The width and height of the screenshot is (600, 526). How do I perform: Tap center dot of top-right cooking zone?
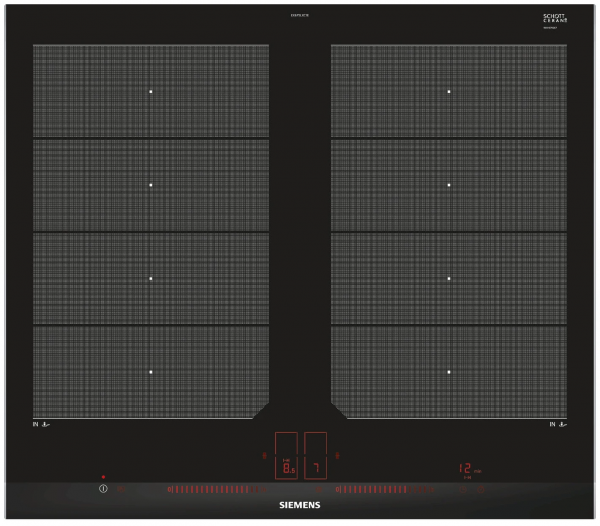click(x=449, y=92)
